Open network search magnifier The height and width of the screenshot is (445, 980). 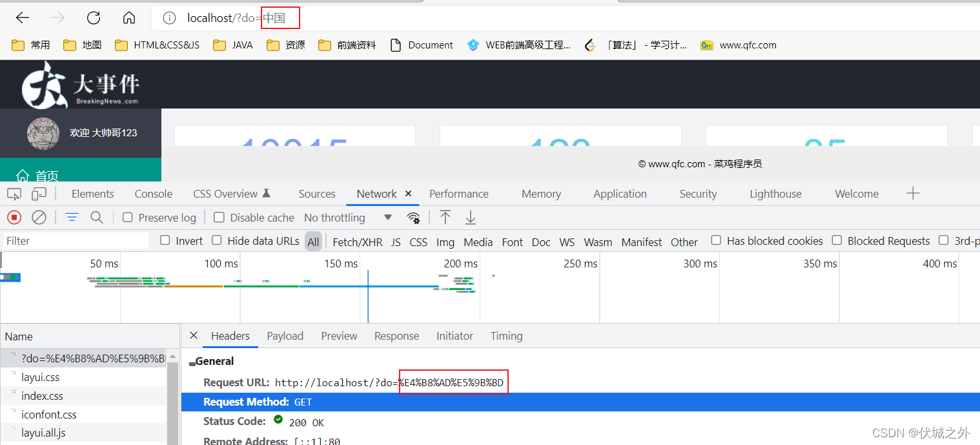click(97, 218)
